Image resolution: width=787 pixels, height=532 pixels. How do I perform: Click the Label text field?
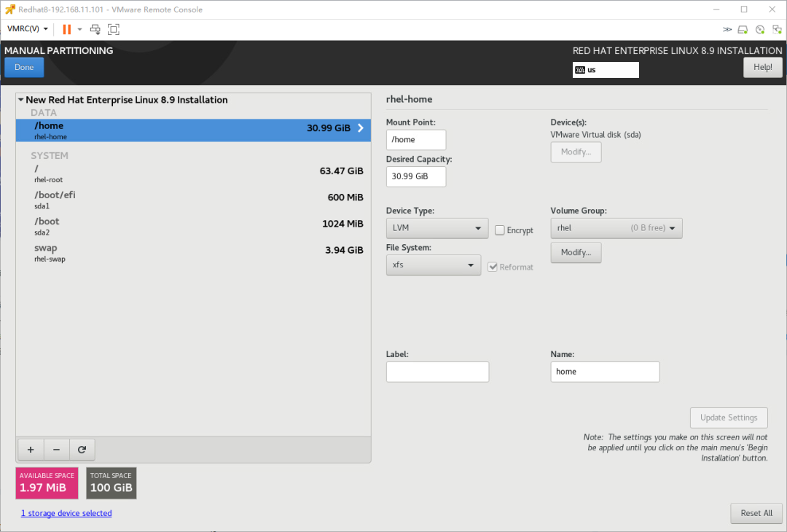[437, 372]
